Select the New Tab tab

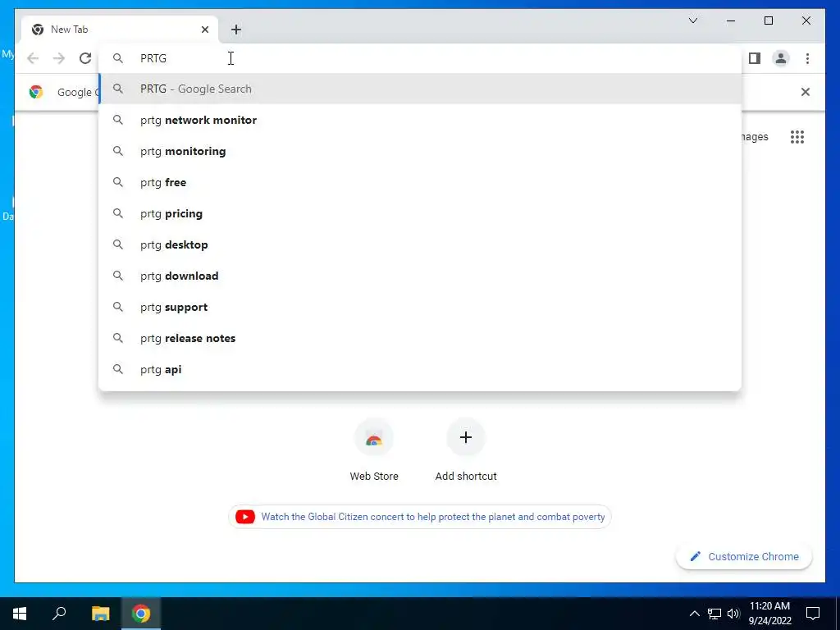click(x=120, y=30)
